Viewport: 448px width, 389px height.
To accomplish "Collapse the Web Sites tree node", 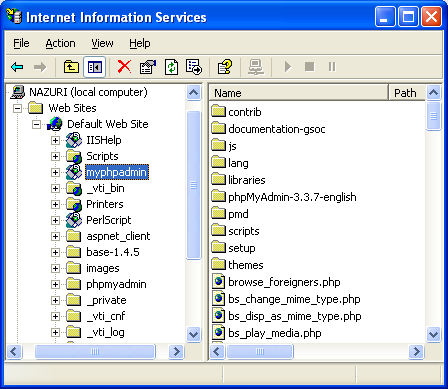I will point(17,108).
